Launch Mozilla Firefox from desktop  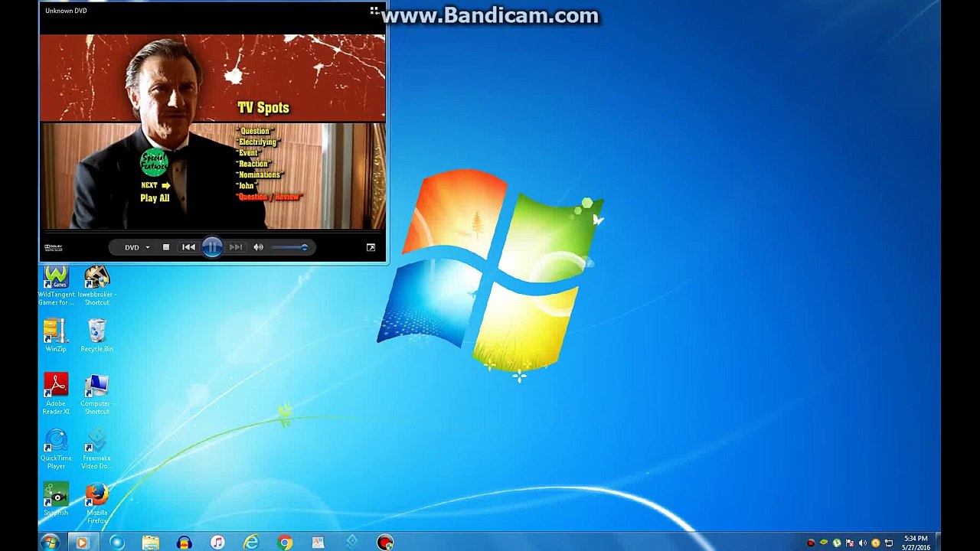click(x=97, y=503)
